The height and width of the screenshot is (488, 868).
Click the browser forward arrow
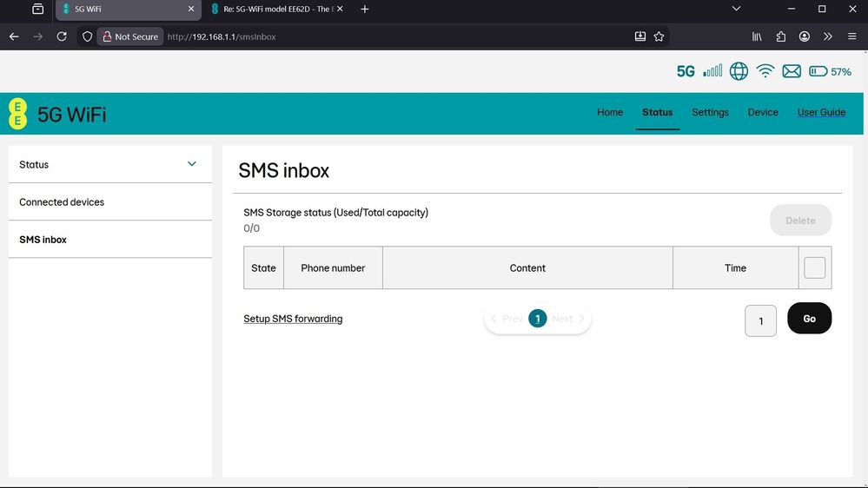point(37,36)
